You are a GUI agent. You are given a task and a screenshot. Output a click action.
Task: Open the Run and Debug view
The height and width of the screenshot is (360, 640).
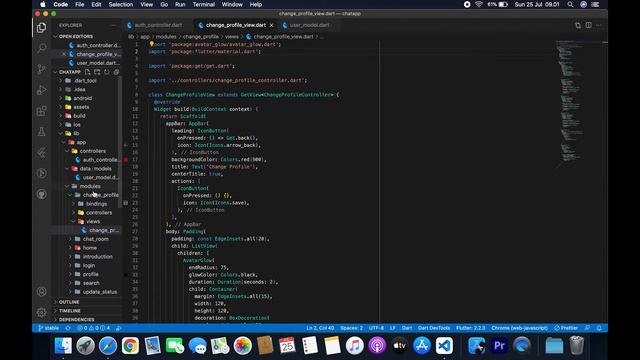point(41,90)
